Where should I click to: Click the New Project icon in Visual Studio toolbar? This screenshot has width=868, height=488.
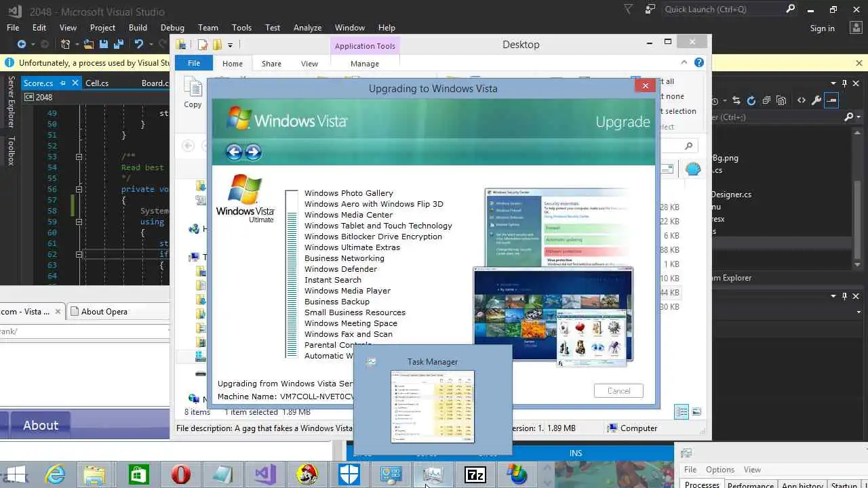click(x=65, y=44)
